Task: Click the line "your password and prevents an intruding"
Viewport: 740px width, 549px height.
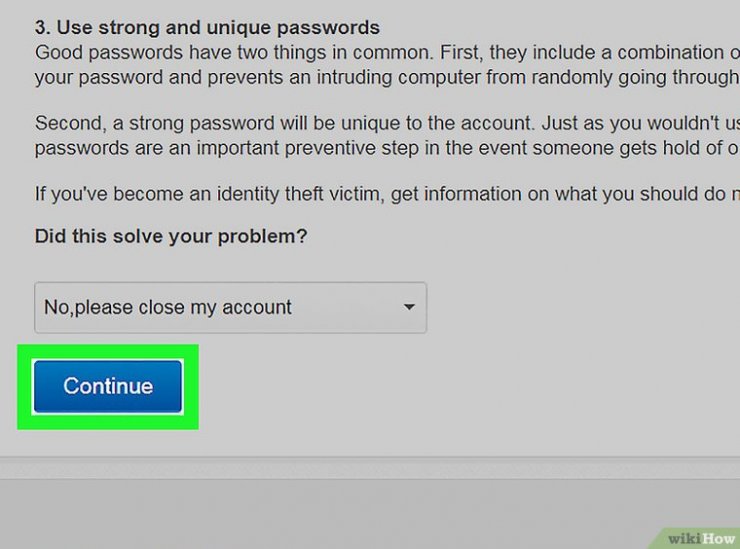Action: tap(380, 75)
